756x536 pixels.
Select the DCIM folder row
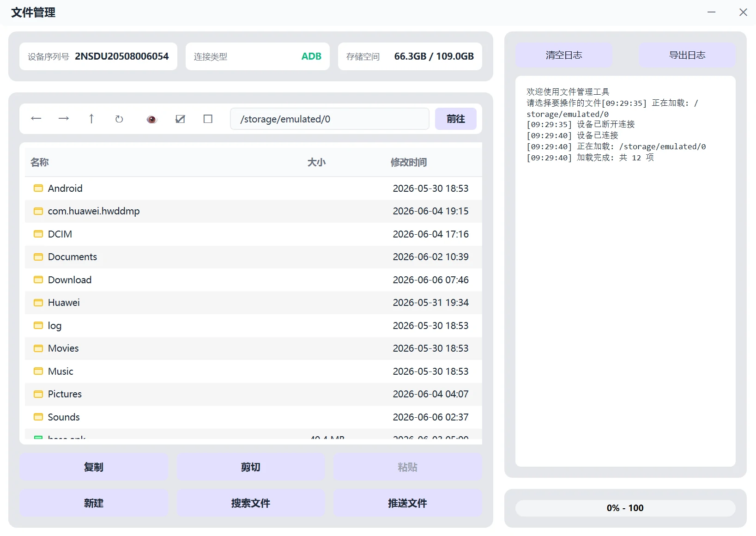tap(253, 234)
